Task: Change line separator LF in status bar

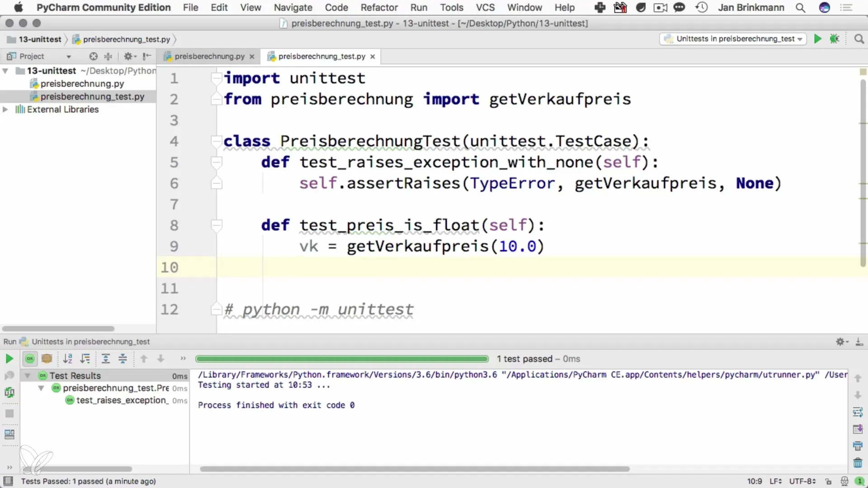Action: pos(776,482)
